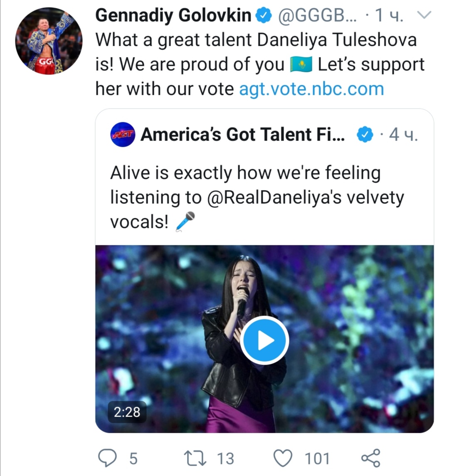Click the quoted tweet's 4 ч. timestamp
Screen dimensions: 449x476
coord(403,135)
